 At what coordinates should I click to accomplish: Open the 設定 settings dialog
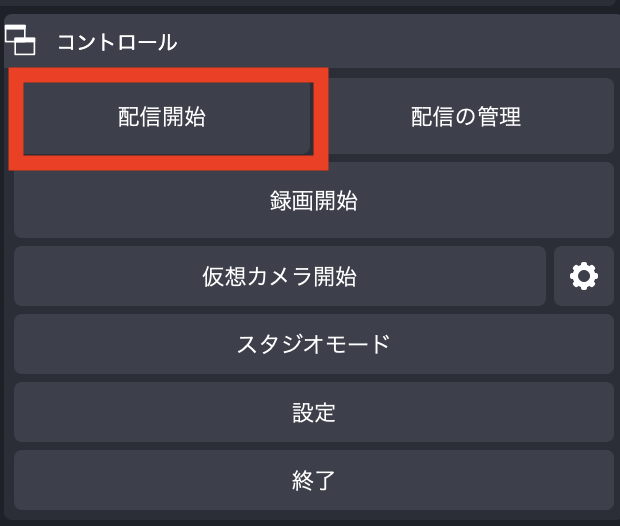pyautogui.click(x=314, y=412)
